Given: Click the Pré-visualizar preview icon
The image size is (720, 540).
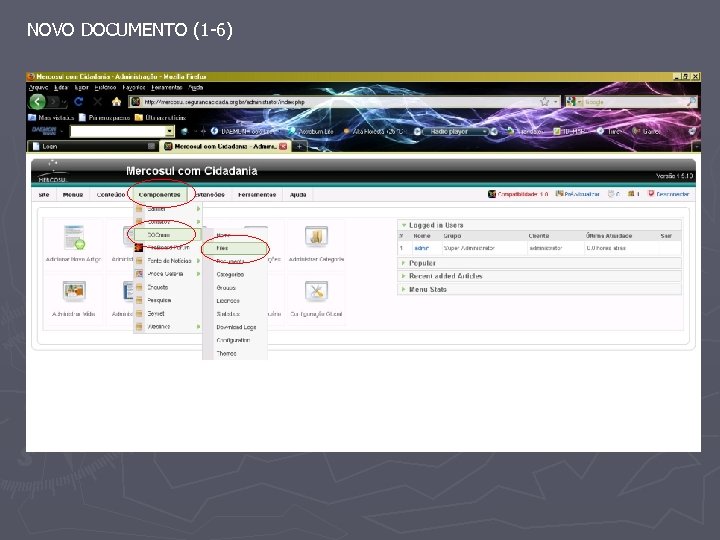Looking at the screenshot, I should [x=559, y=194].
